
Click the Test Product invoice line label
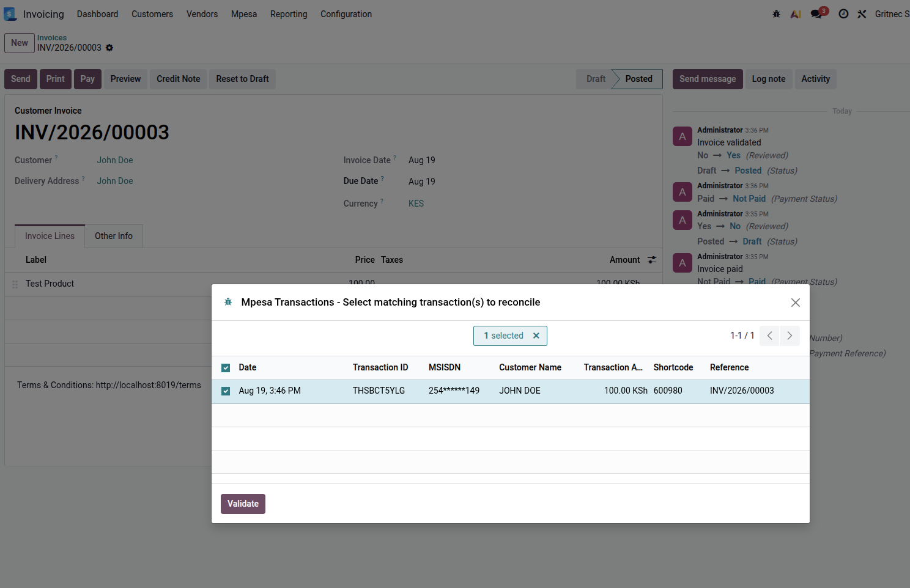pos(50,284)
